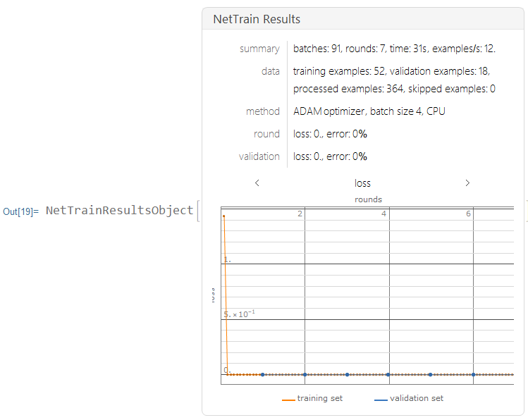This screenshot has height=420, width=528.
Task: Click the Out[19]= cell label
Action: click(x=20, y=211)
